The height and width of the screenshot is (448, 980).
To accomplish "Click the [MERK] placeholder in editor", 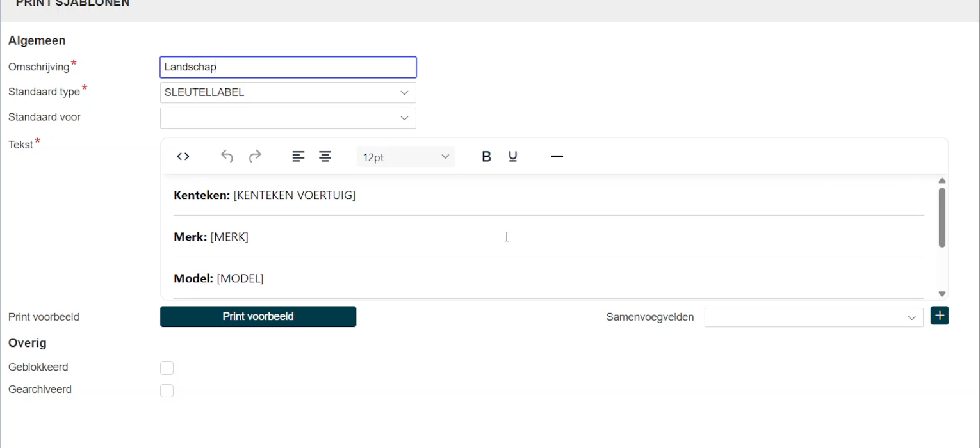I will [x=229, y=237].
